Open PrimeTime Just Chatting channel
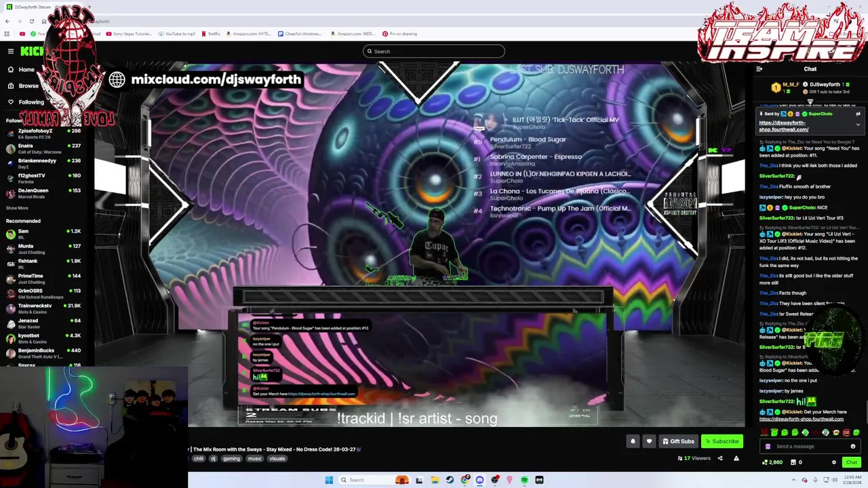Viewport: 868px width, 488px height. (43, 279)
